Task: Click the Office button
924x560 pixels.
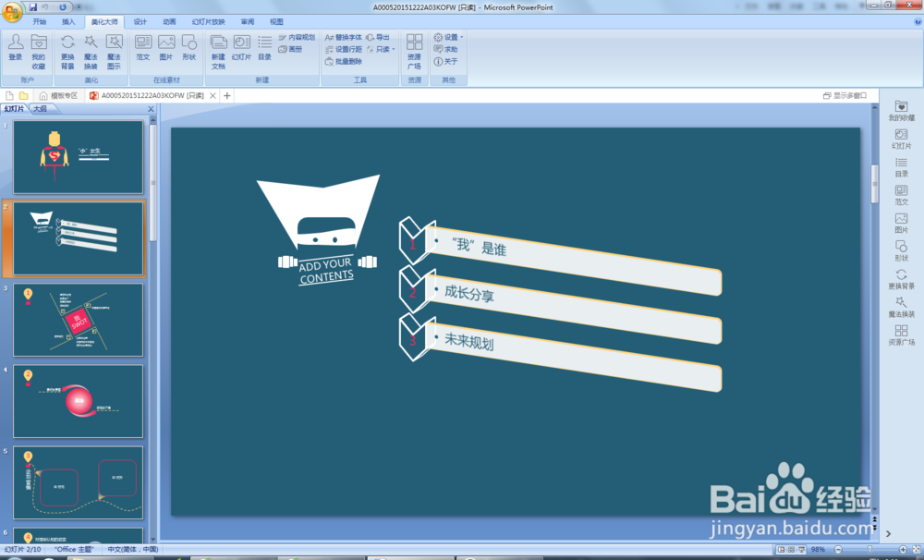Action: tap(12, 11)
